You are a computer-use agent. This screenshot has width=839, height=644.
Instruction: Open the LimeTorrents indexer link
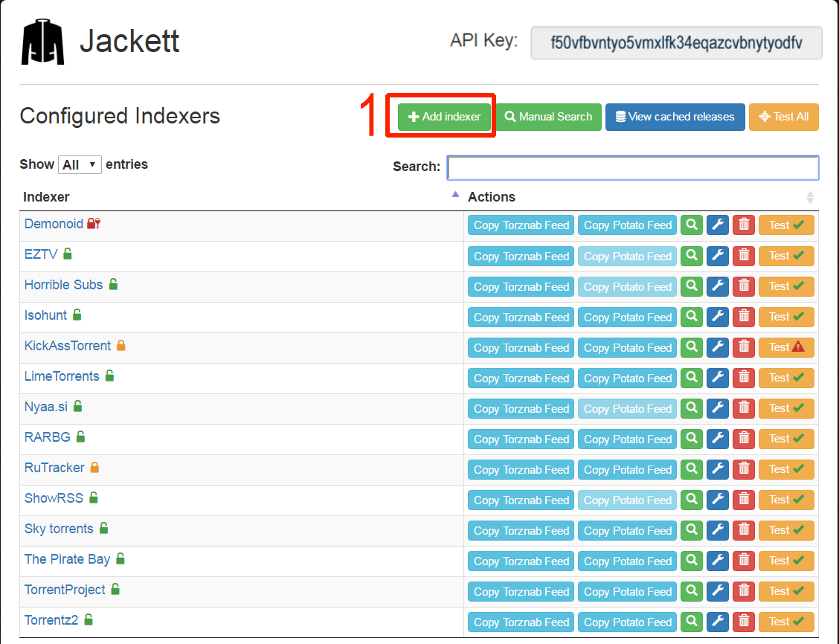click(x=62, y=376)
